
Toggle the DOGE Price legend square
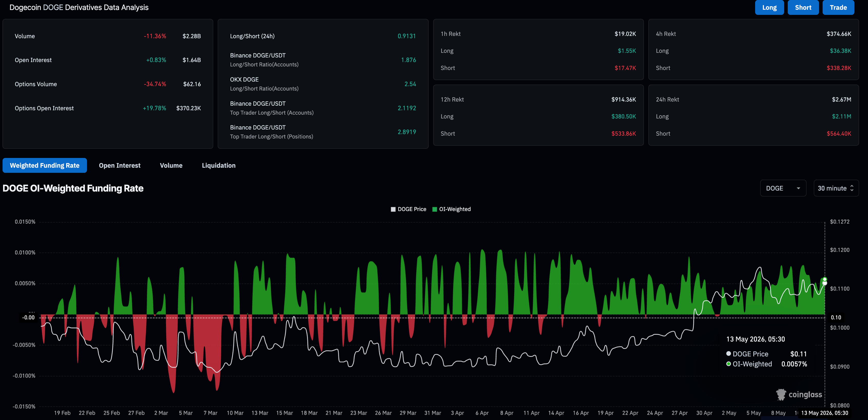pyautogui.click(x=393, y=209)
